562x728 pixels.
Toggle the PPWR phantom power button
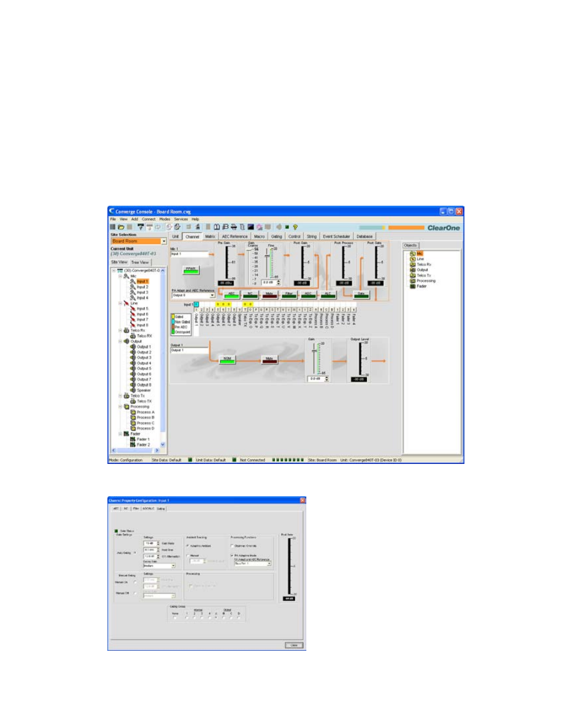tap(191, 269)
